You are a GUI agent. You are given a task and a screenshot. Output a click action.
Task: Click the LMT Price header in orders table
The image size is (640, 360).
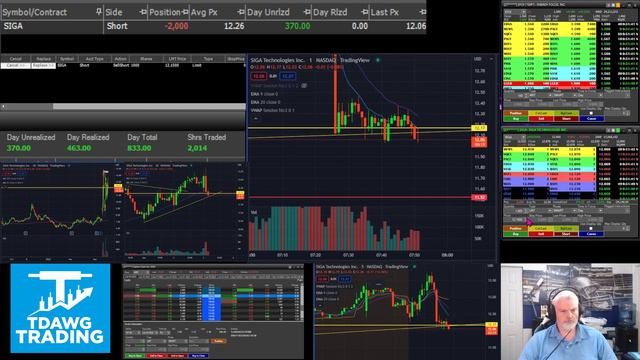(x=177, y=59)
